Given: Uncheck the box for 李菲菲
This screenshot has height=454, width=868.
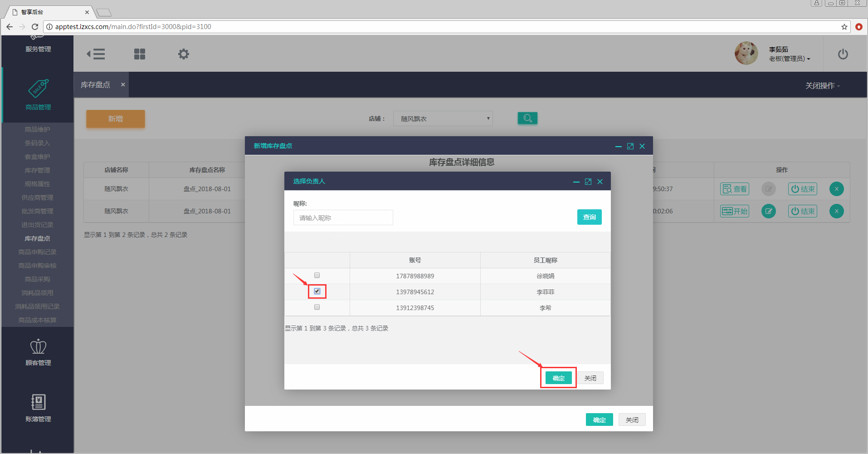Looking at the screenshot, I should pos(317,291).
